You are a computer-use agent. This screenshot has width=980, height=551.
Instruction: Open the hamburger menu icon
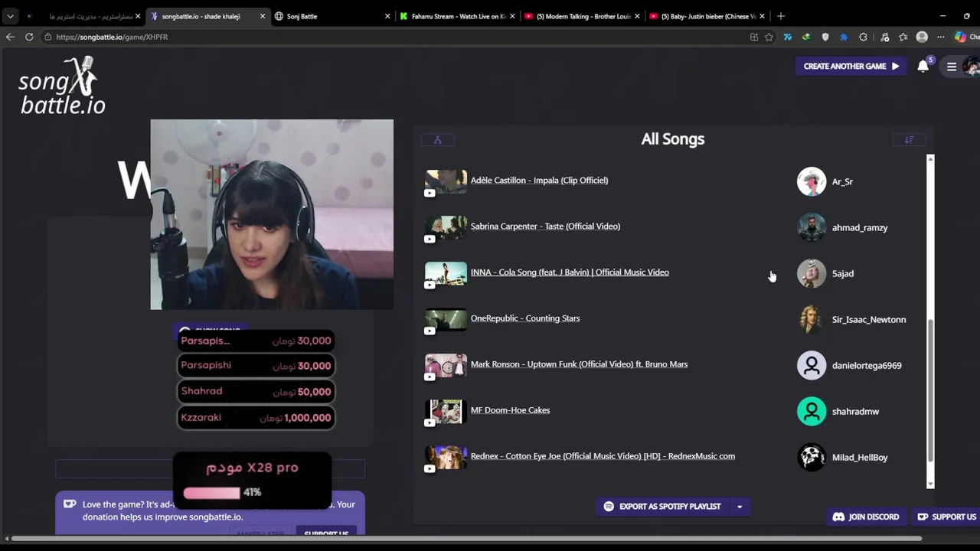point(952,67)
